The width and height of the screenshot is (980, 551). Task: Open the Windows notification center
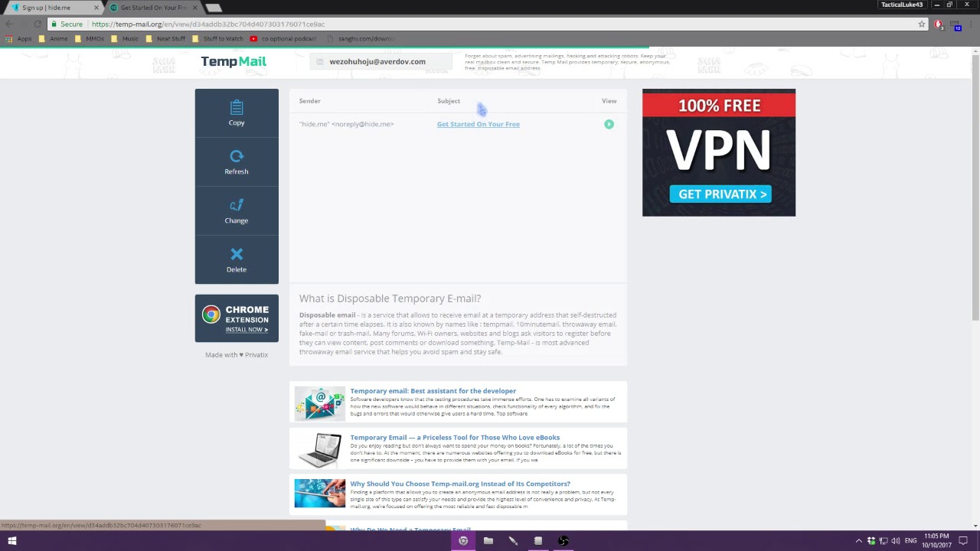tap(964, 541)
